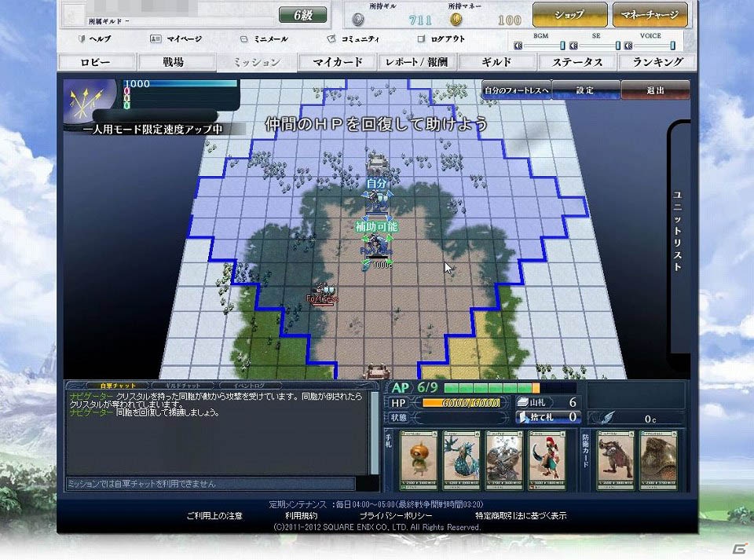Click the chat log scrollbar
Screen dimensions: 754x560
pos(374,433)
